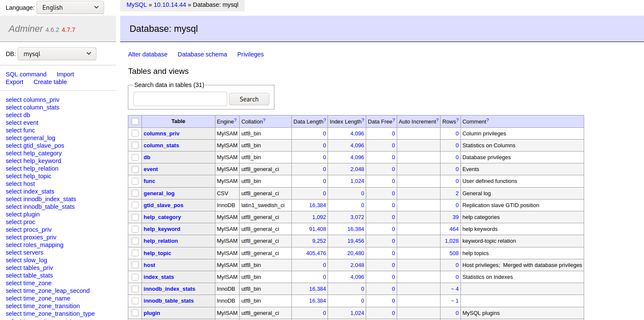Tick the select-all checkbox in table header

point(135,121)
